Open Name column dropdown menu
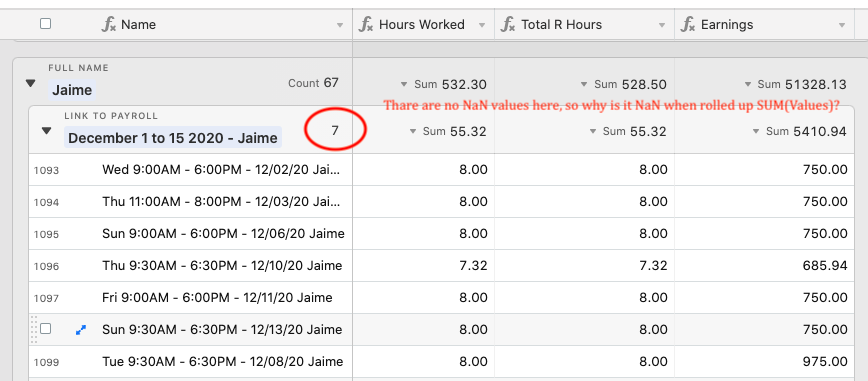868x381 pixels. tap(339, 25)
